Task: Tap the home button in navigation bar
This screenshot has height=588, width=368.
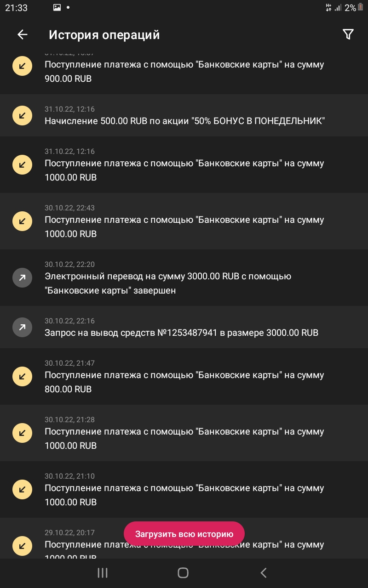Action: [184, 573]
